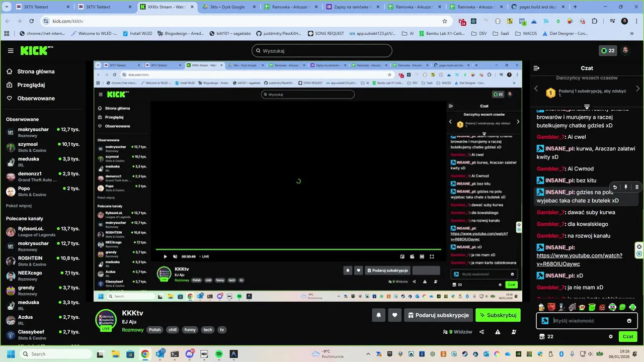
Task: Open Discord from the taskbar
Action: [x=190, y=354]
